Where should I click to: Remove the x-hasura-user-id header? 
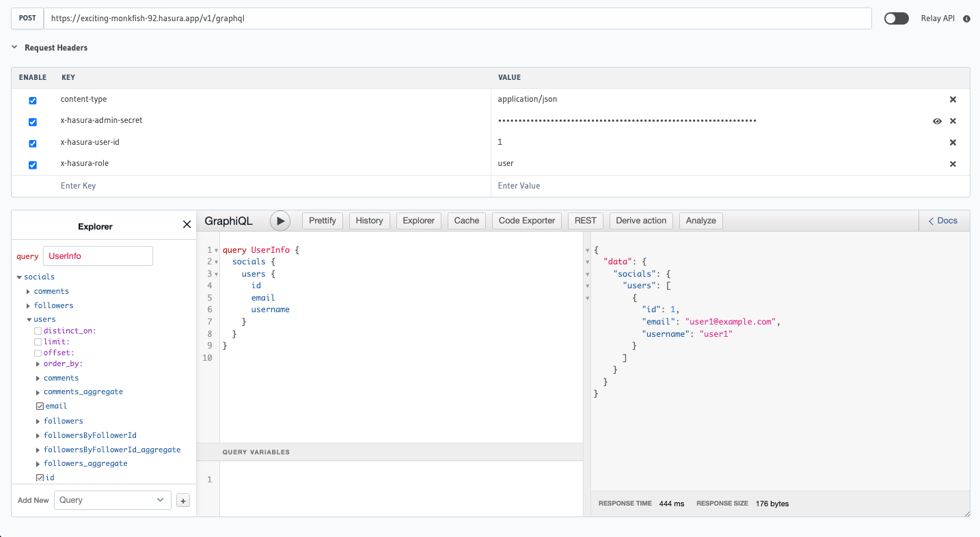[953, 142]
